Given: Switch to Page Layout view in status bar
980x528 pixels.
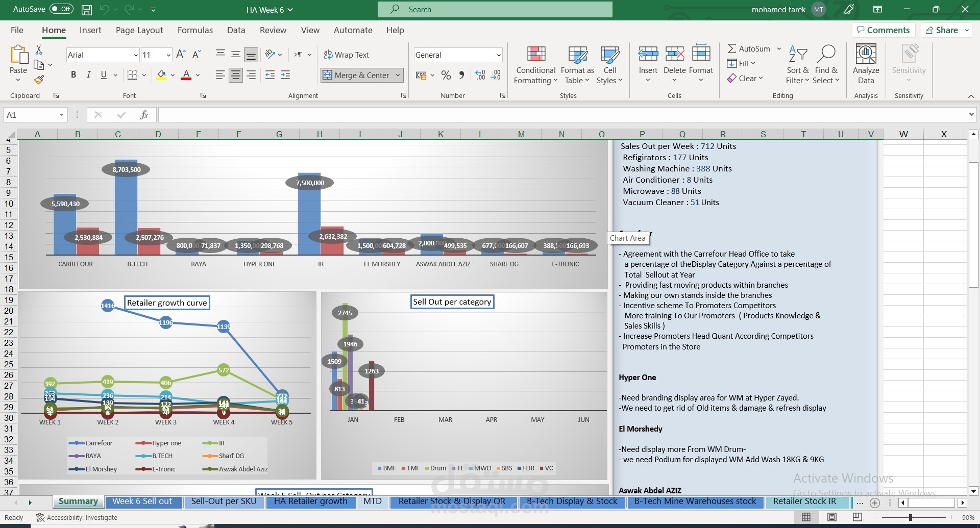Looking at the screenshot, I should pos(832,517).
